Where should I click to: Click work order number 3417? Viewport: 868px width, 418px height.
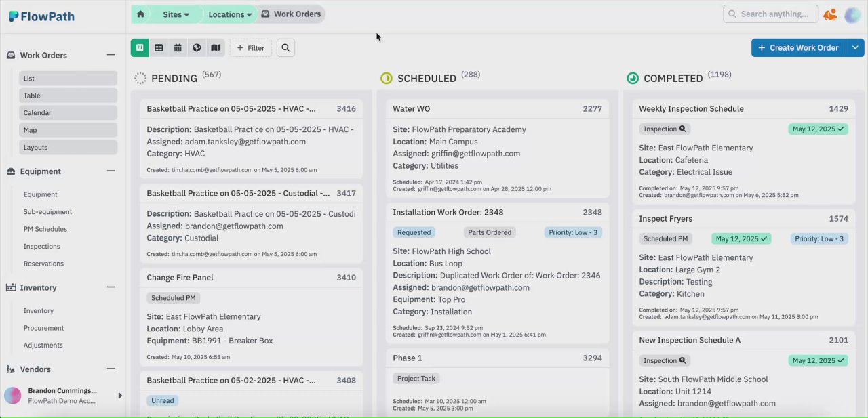pos(347,194)
